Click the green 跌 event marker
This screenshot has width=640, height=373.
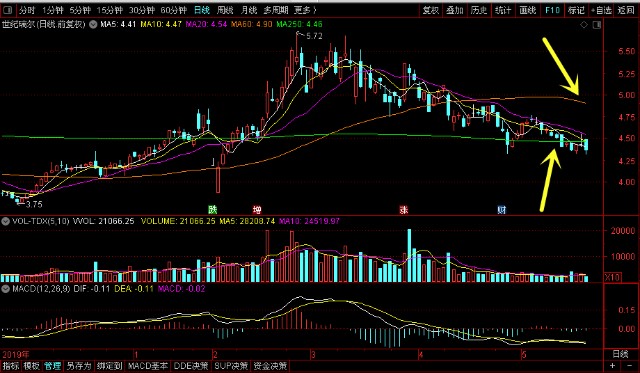point(212,210)
